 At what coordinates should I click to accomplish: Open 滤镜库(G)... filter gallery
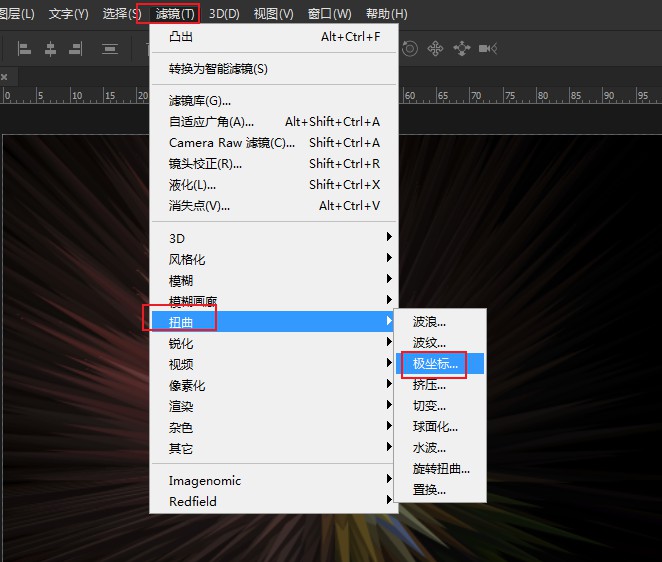[x=274, y=101]
